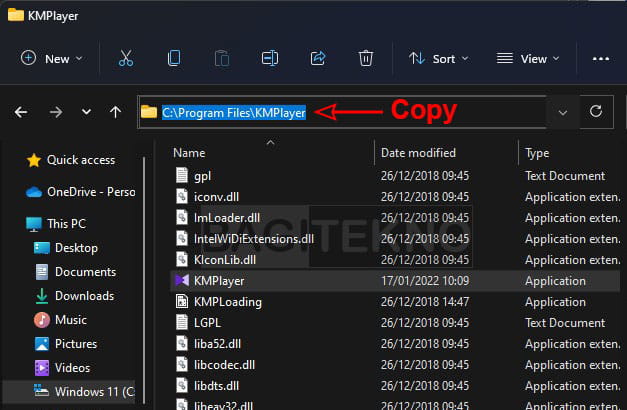This screenshot has height=410, width=627.
Task: Open Downloads folder in sidebar
Action: tap(74, 296)
